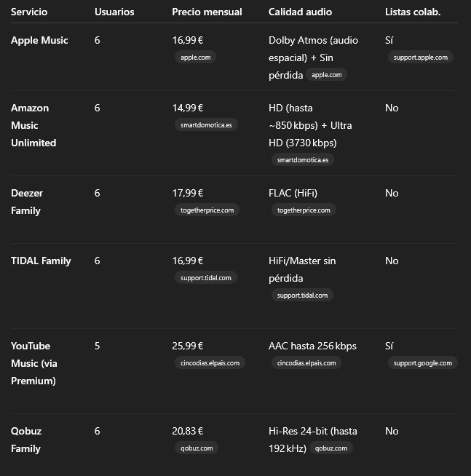This screenshot has height=476, width=471.
Task: Click qobuz.com citation beside 192 kHz
Action: (x=331, y=448)
